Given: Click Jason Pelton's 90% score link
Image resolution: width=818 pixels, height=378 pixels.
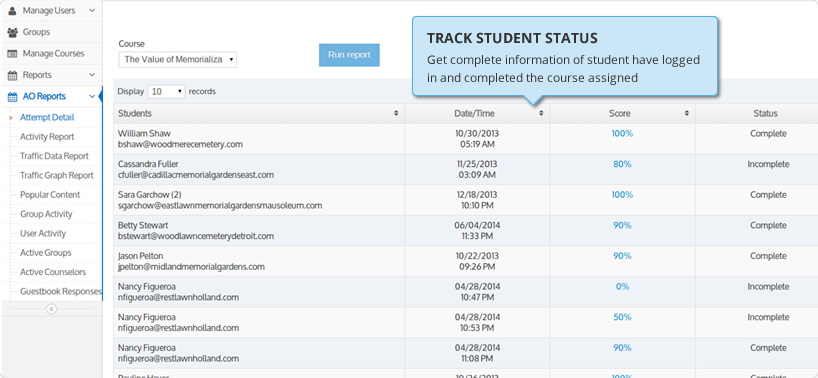Looking at the screenshot, I should click(622, 256).
